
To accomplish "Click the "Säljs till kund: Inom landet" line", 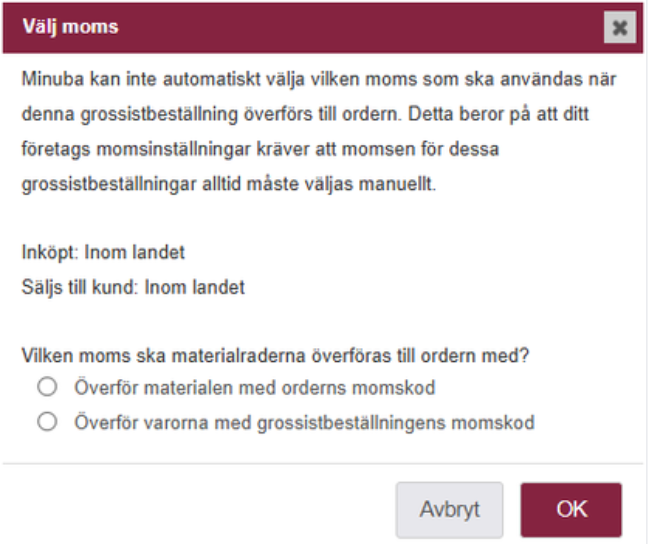I will coord(133,288).
